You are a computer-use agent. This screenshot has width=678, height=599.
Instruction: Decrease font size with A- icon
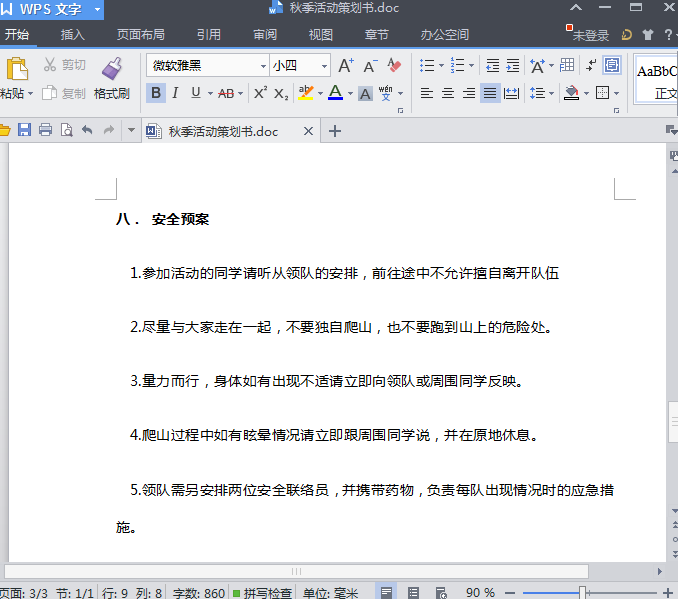pos(371,66)
